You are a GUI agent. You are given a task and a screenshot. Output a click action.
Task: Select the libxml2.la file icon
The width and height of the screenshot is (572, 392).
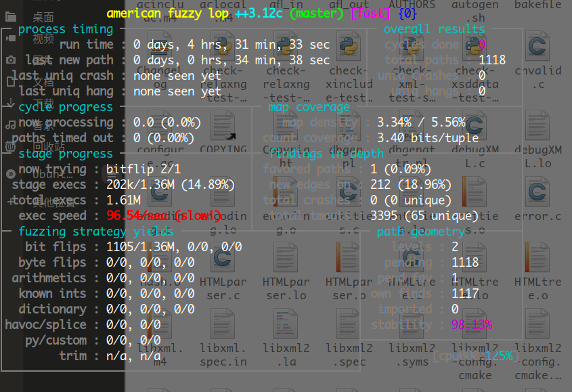click(286, 324)
